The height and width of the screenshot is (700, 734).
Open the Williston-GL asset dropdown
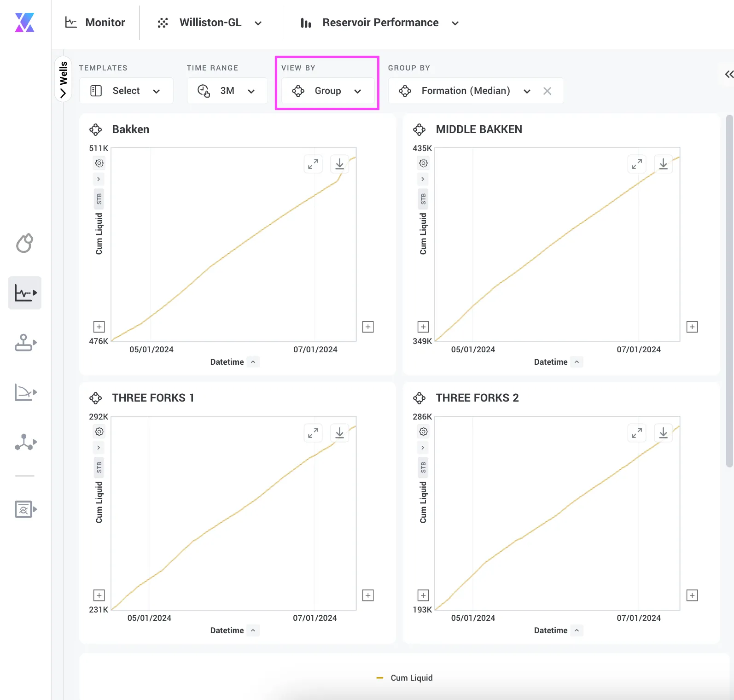tap(210, 23)
